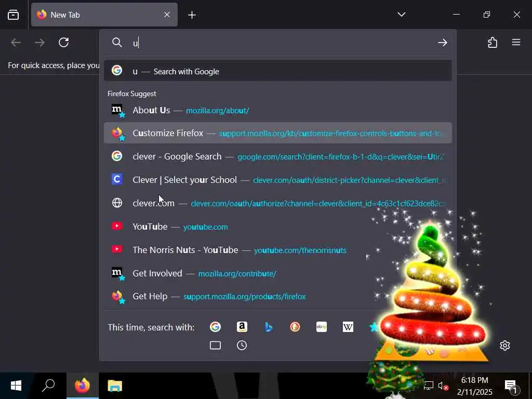Open Get Involved suggestion
532x399 pixels.
[x=278, y=273]
